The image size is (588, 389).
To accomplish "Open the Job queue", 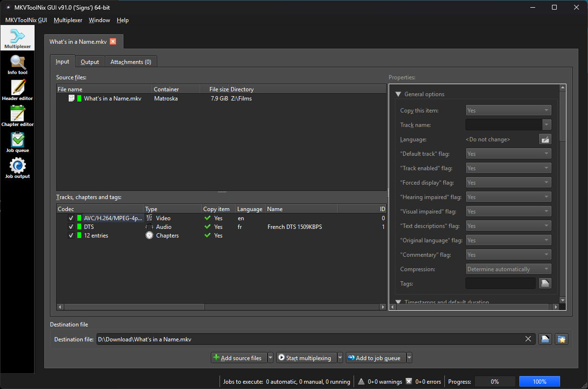I will pyautogui.click(x=17, y=142).
